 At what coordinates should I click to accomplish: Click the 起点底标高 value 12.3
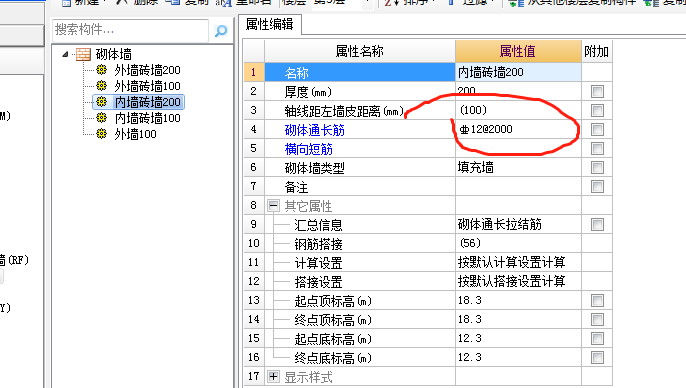518,339
